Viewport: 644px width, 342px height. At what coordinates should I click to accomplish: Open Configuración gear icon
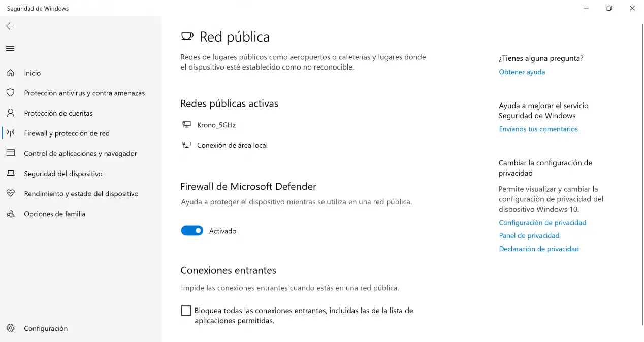[10, 328]
